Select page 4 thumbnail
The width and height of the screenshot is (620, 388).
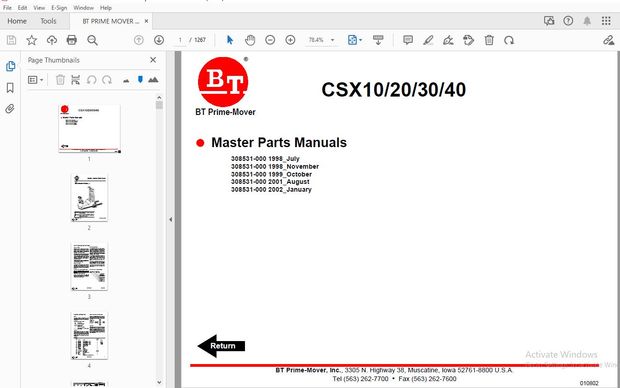89,336
